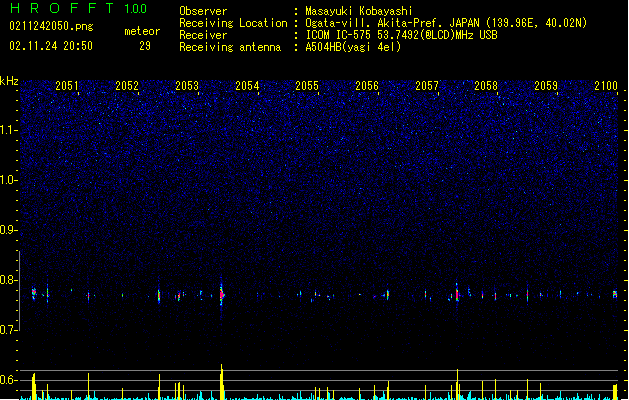This screenshot has width=629, height=400.
Task: Click the 0.6 kHz axis label
Action: click(9, 380)
